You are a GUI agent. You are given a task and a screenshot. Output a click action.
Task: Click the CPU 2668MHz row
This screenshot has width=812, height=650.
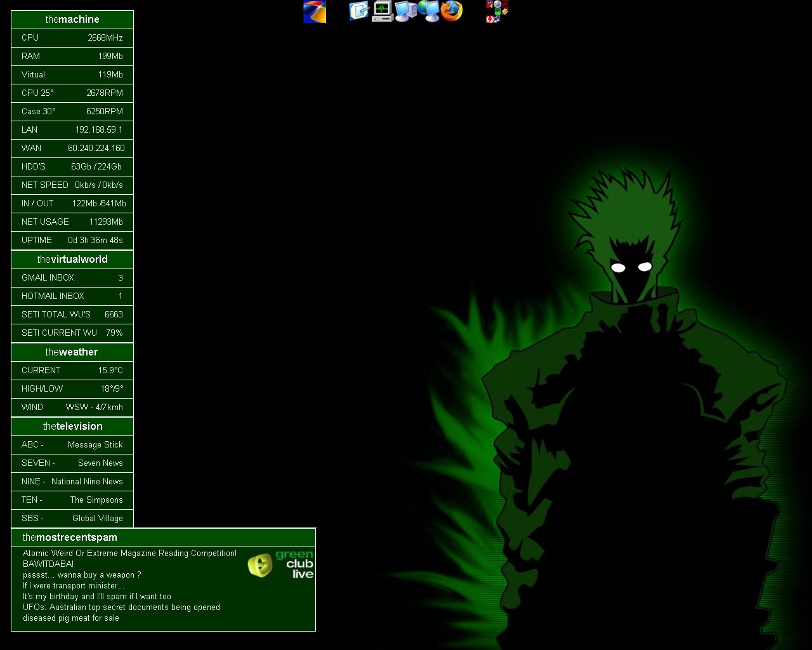pos(72,38)
